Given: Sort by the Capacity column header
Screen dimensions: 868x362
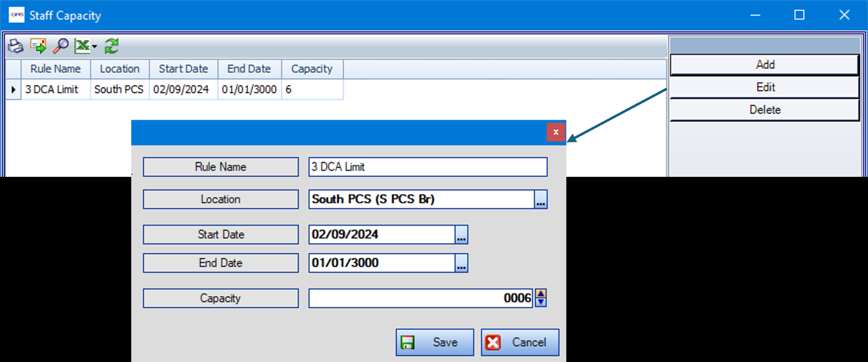Looking at the screenshot, I should tap(312, 69).
